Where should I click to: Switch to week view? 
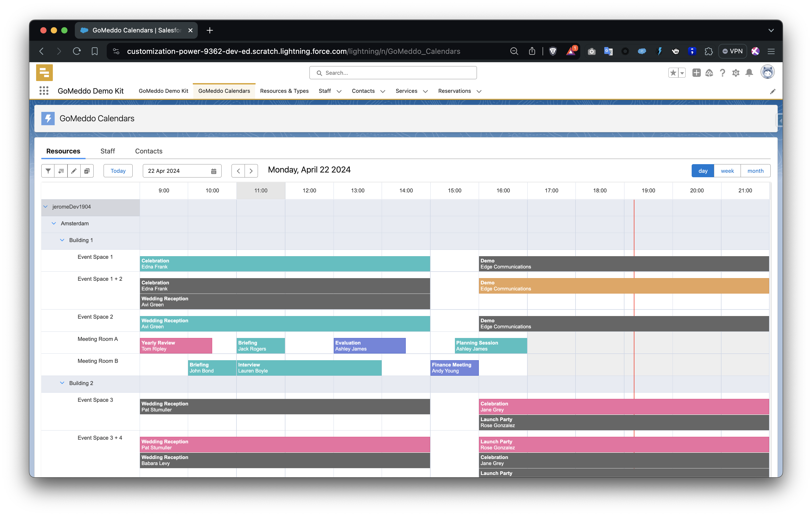coord(727,171)
